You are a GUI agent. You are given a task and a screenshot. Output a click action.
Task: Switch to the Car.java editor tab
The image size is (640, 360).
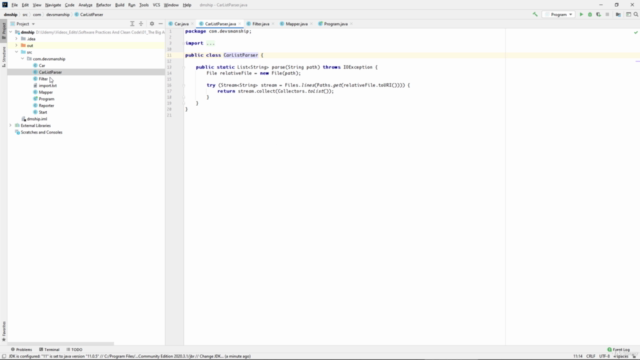(182, 24)
